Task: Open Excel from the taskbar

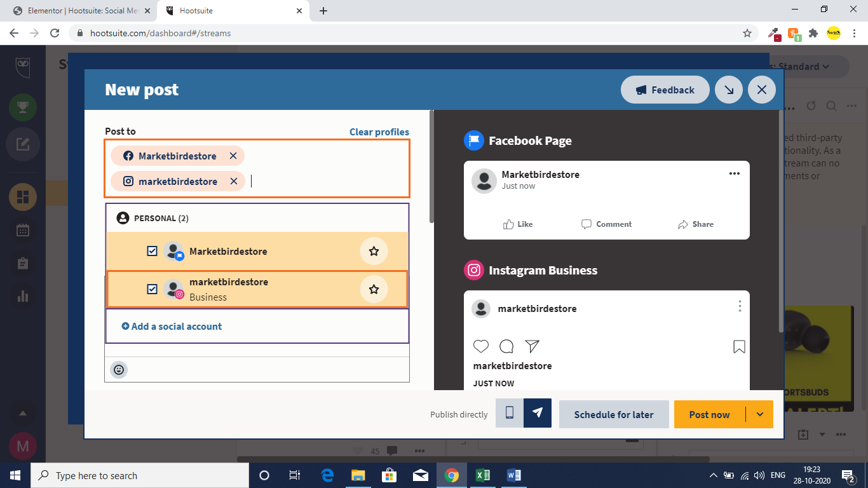Action: (x=482, y=475)
